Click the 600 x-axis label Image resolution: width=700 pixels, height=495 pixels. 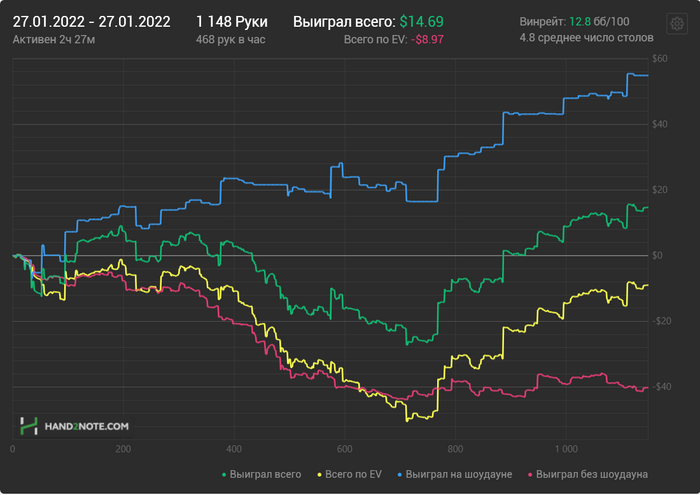point(345,449)
